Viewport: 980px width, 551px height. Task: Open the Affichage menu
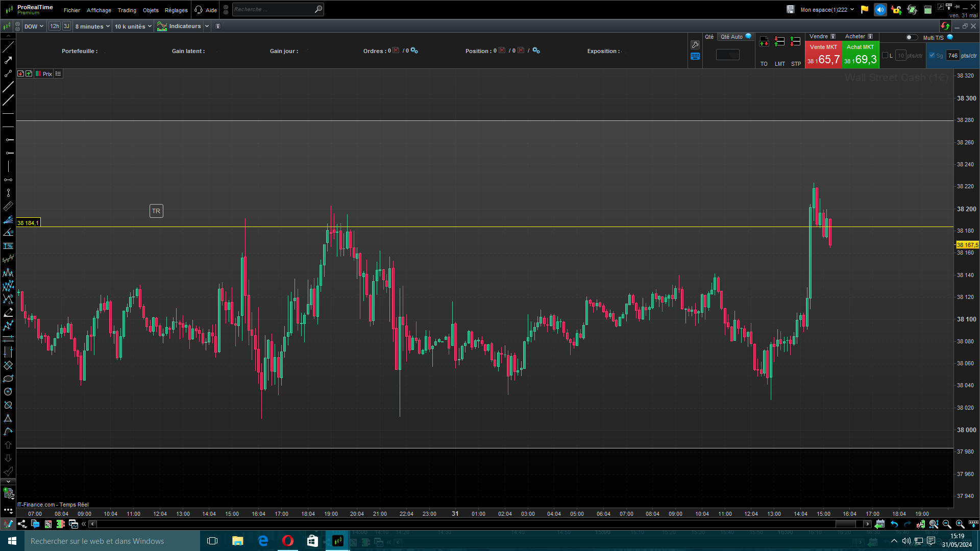click(x=99, y=10)
